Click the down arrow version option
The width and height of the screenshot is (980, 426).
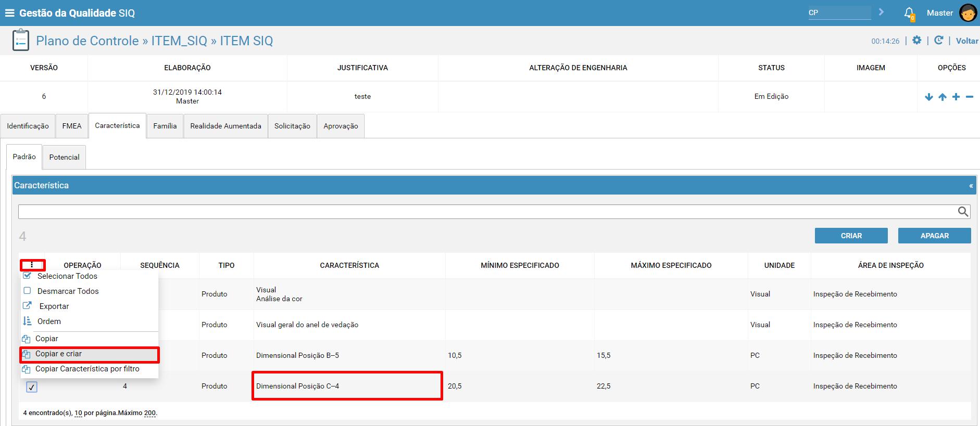[x=929, y=97]
